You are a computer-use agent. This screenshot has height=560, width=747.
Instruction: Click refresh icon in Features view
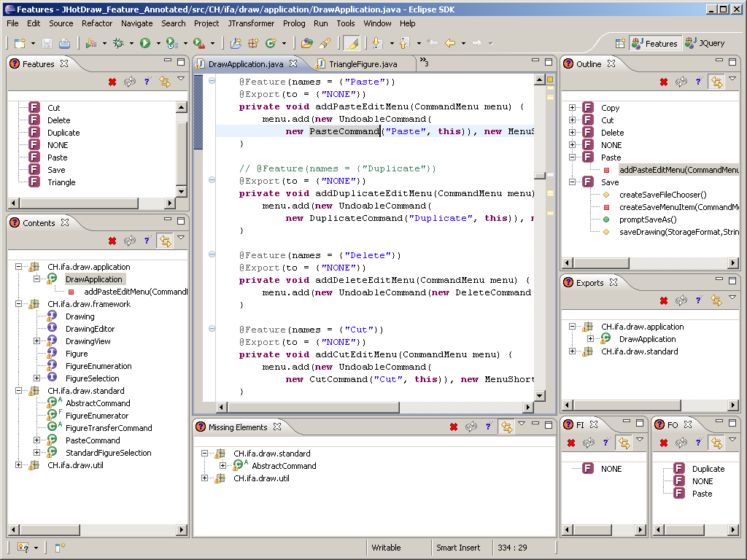pyautogui.click(x=130, y=82)
